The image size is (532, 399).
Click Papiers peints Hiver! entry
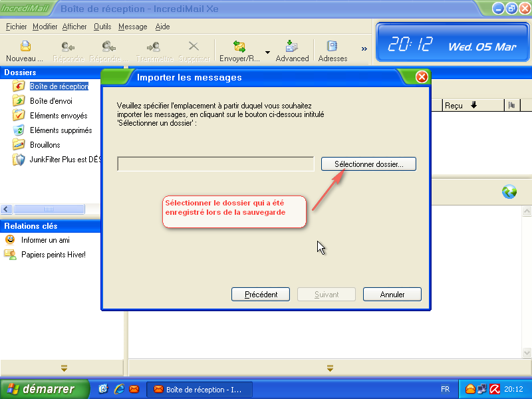pyautogui.click(x=53, y=255)
